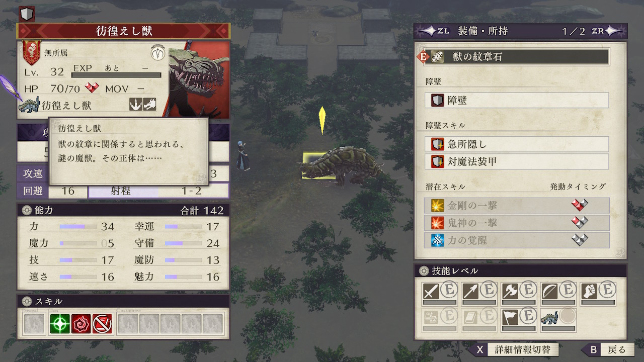644x362 pixels.
Task: Click the sword skill level icon
Action: pyautogui.click(x=431, y=291)
